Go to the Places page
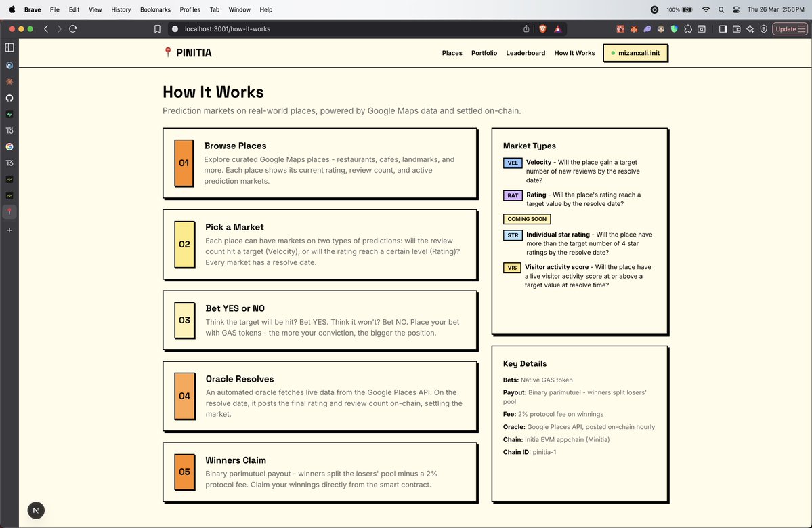Screen dimensions: 812x528 tap(452, 53)
